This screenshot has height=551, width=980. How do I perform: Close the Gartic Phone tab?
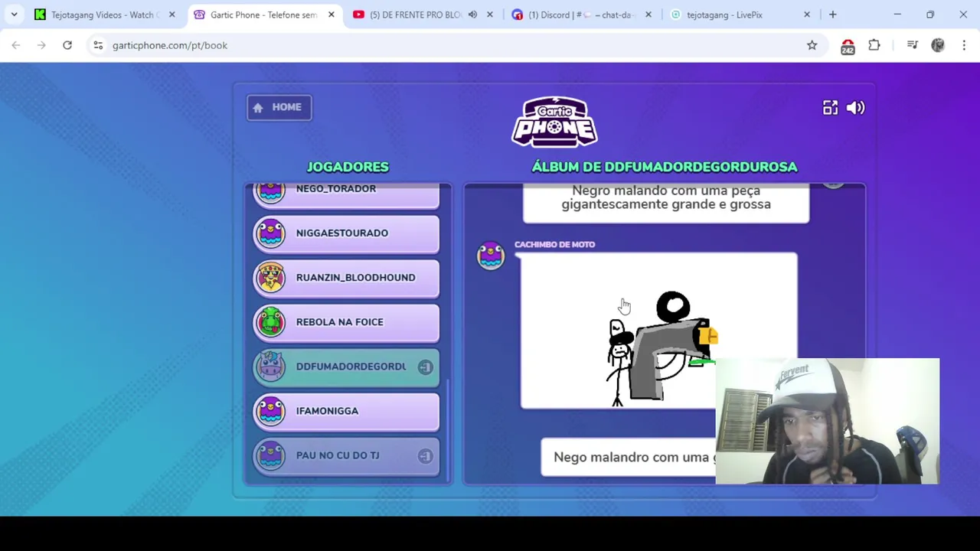pos(331,15)
